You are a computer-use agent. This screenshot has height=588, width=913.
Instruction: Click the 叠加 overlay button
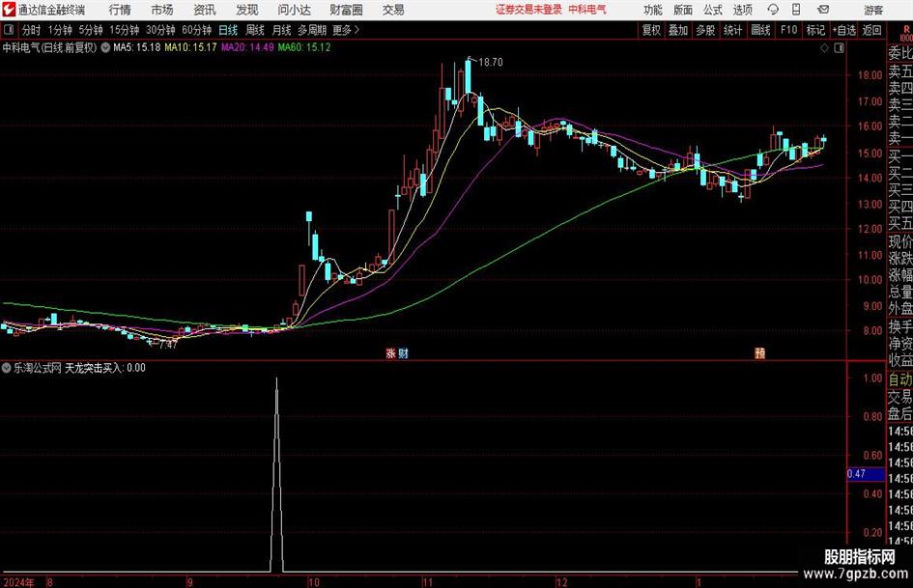point(678,30)
